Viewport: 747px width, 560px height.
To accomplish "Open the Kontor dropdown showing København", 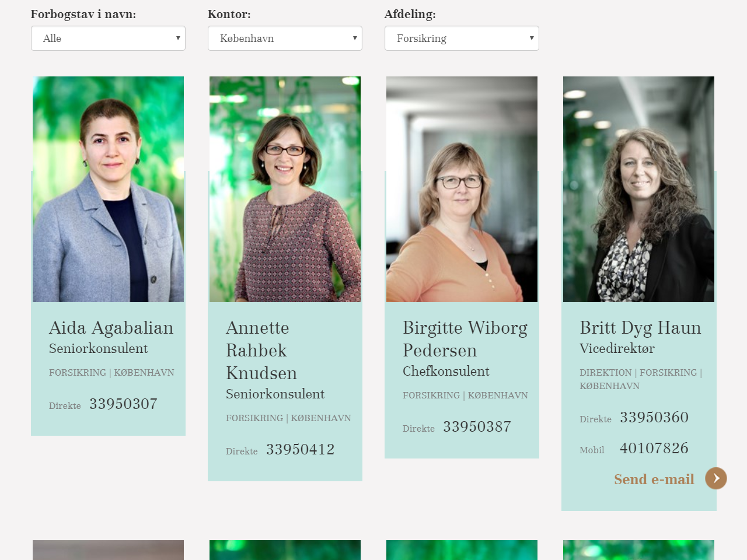I will pyautogui.click(x=285, y=38).
